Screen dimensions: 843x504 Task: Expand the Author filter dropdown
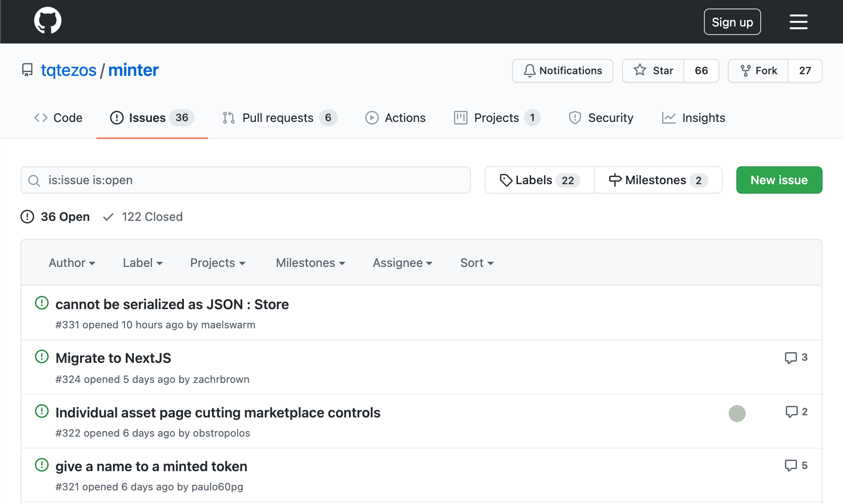(72, 263)
